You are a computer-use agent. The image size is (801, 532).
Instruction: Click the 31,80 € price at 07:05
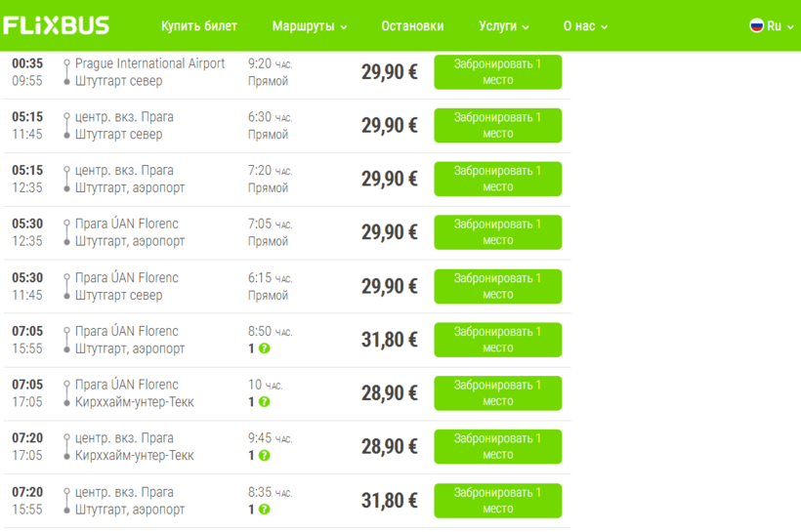pyautogui.click(x=389, y=340)
